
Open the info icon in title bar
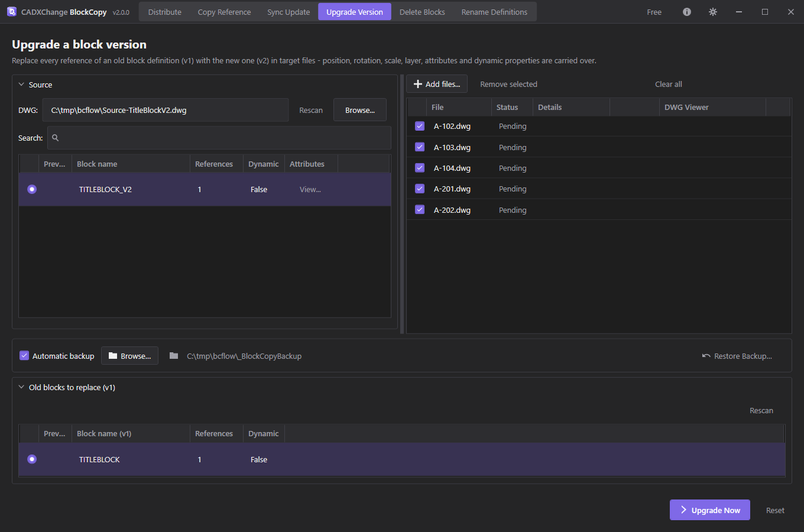(x=687, y=12)
